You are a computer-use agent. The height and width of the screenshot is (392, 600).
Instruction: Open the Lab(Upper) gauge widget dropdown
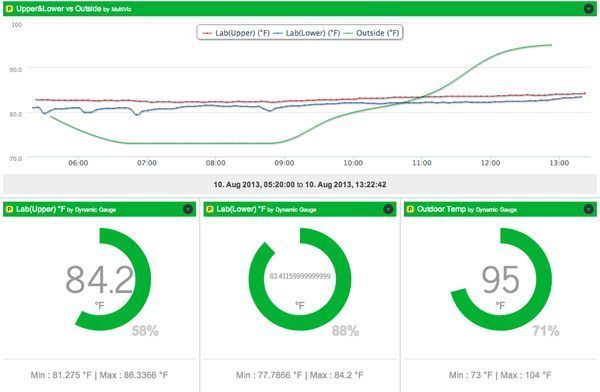188,209
